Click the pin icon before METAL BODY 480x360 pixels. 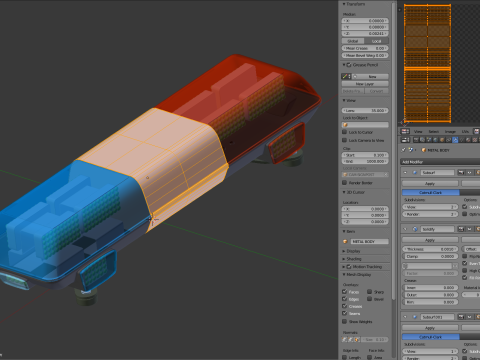click(x=403, y=150)
